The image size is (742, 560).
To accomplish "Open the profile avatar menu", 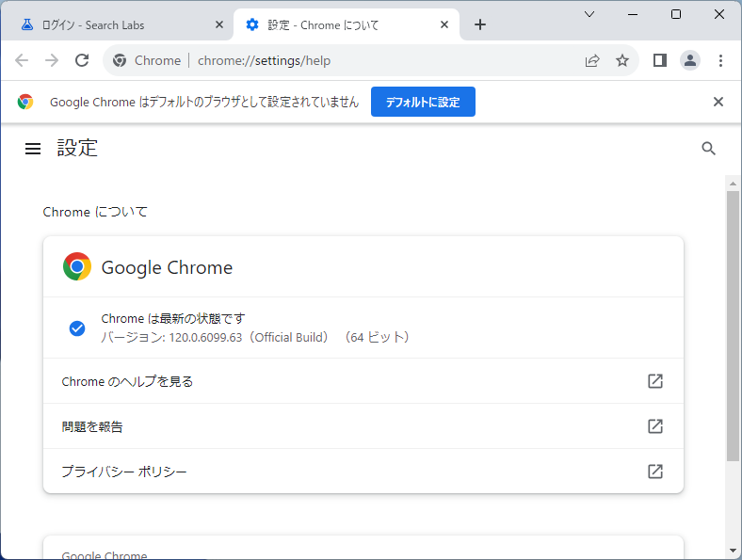I will point(690,60).
